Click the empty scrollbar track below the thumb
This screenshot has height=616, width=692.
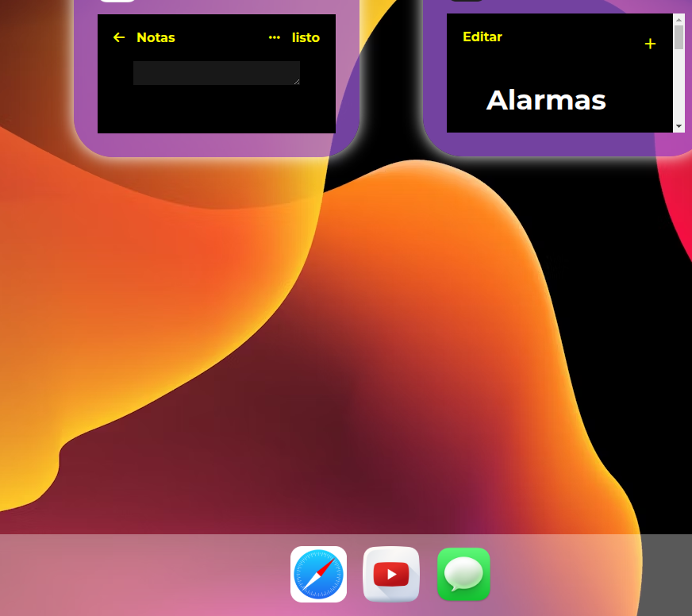679,87
